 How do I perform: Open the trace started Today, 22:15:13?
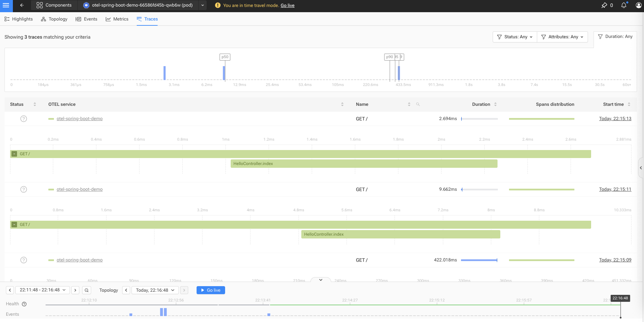[615, 119]
